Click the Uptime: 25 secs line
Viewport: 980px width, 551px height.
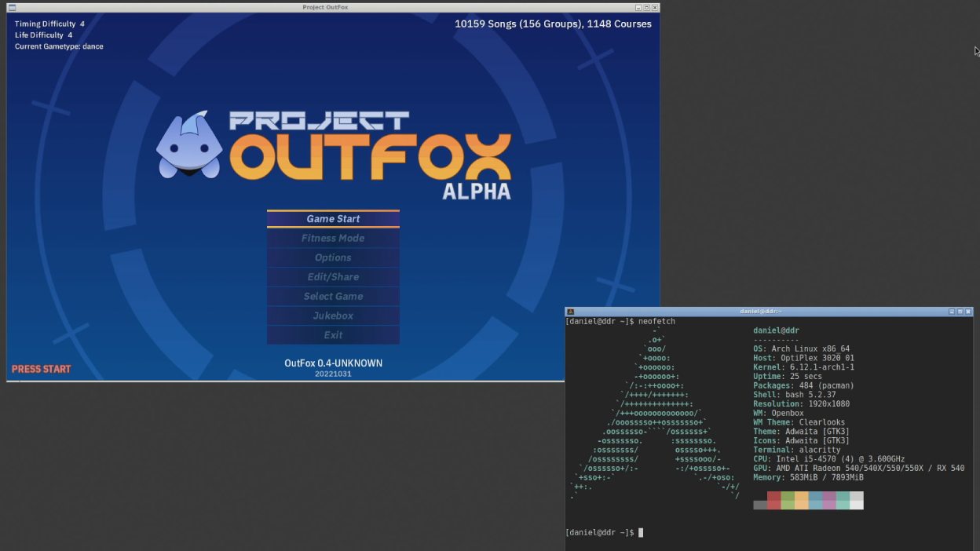pyautogui.click(x=788, y=377)
